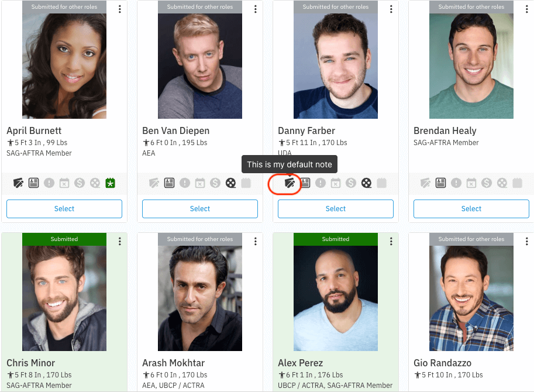Viewport: 534px width, 392px height.
Task: Open April Burnett's three-dot options menu
Action: (x=120, y=9)
